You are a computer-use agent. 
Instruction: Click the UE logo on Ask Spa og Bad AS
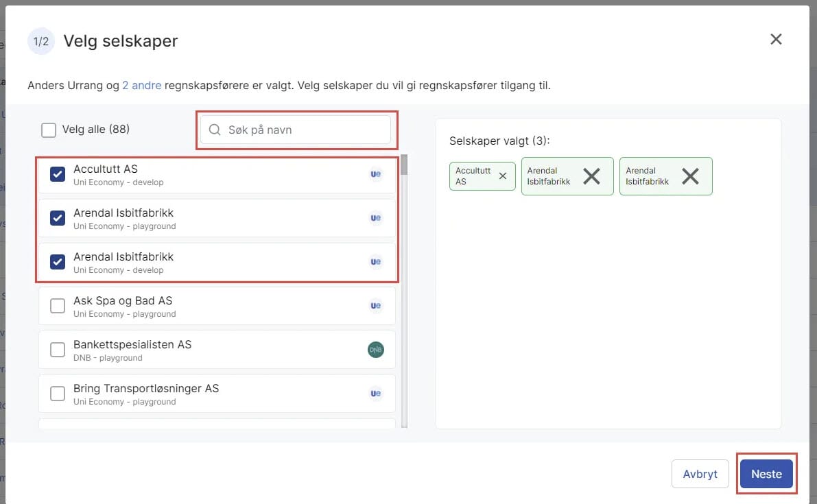pyautogui.click(x=375, y=306)
